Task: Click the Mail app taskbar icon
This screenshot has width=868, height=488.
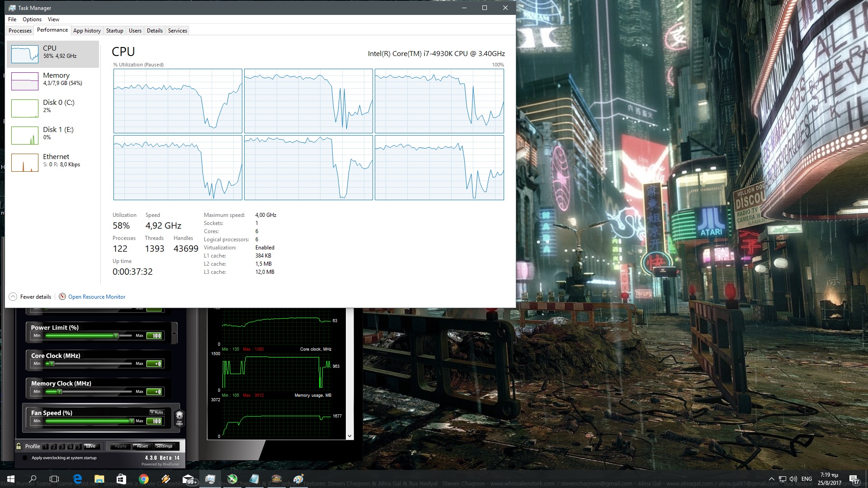Action: click(x=188, y=479)
